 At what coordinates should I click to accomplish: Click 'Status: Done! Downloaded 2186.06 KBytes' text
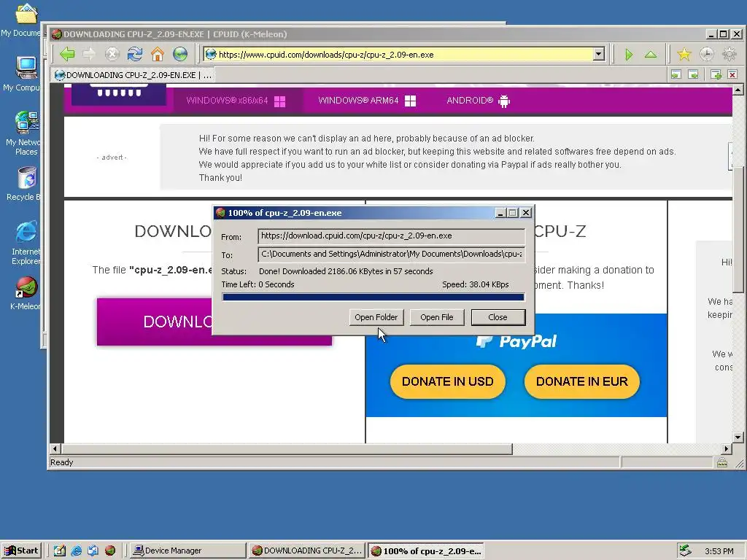tap(328, 271)
